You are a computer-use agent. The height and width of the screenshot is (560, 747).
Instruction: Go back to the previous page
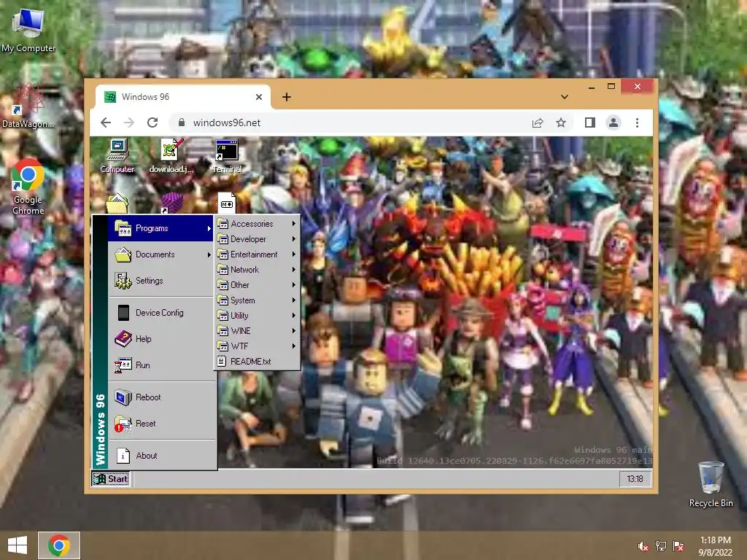[x=106, y=122]
